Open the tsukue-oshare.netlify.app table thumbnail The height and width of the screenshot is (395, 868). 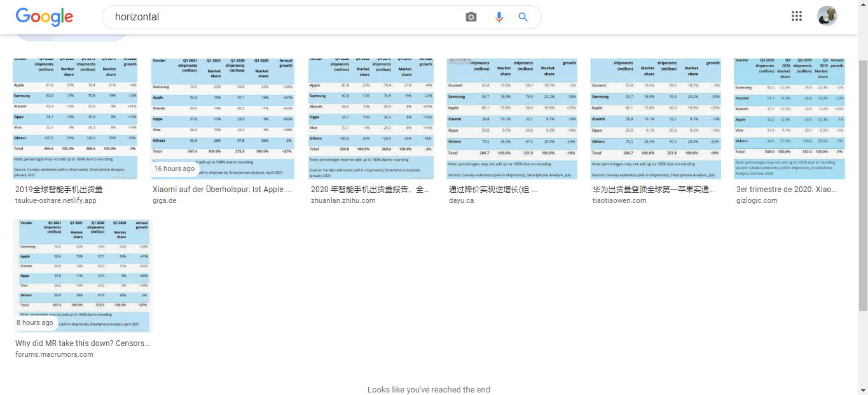click(x=75, y=118)
